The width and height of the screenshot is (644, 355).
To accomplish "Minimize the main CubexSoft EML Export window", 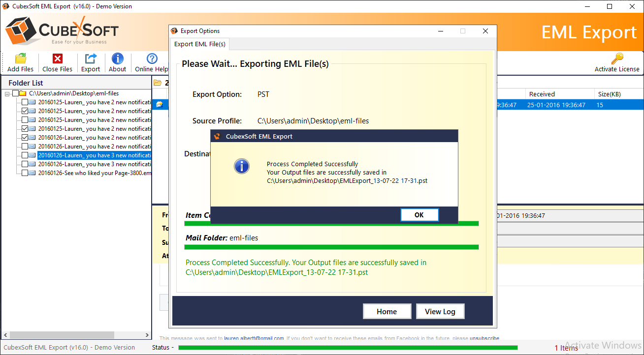I will pyautogui.click(x=587, y=6).
